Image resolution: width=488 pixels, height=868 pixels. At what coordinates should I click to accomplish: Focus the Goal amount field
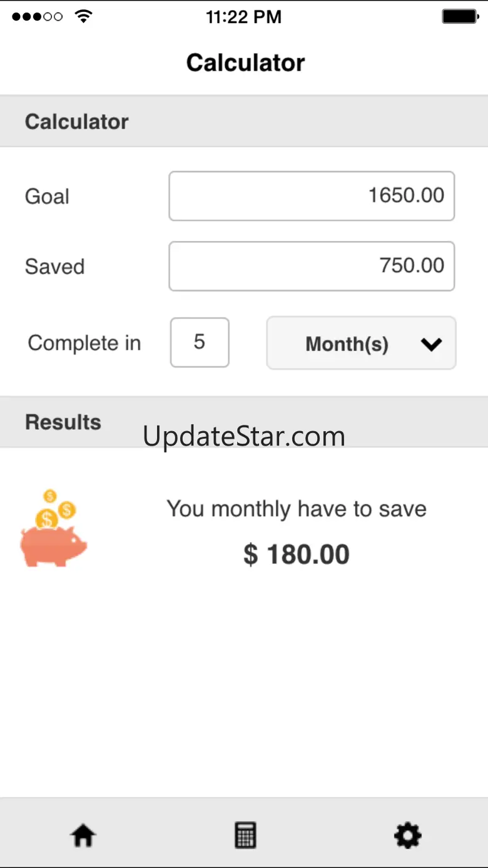click(x=312, y=196)
